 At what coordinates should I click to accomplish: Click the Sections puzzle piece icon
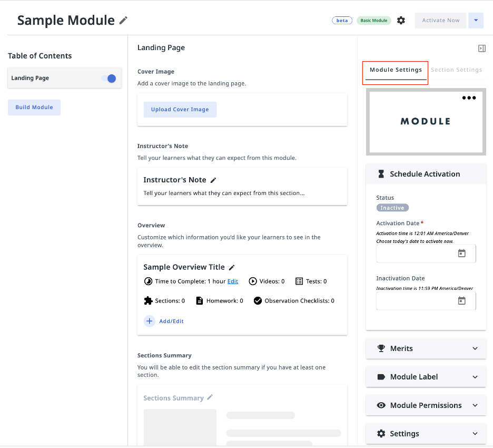coord(148,301)
